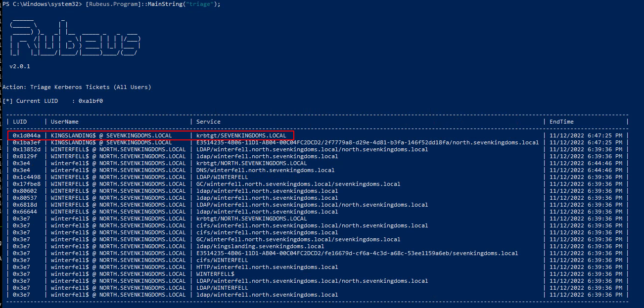Screen dimensions: 644x308
Task: Click the Service column header
Action: click(208, 122)
